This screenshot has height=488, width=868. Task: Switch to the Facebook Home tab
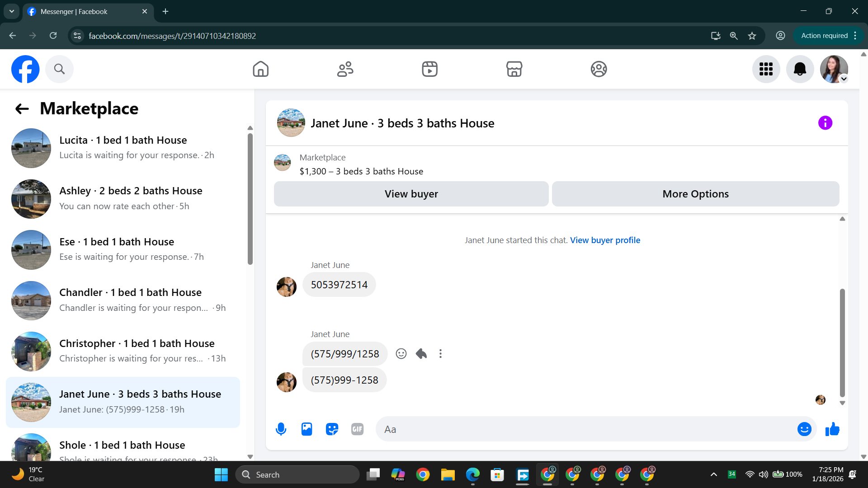pos(260,69)
